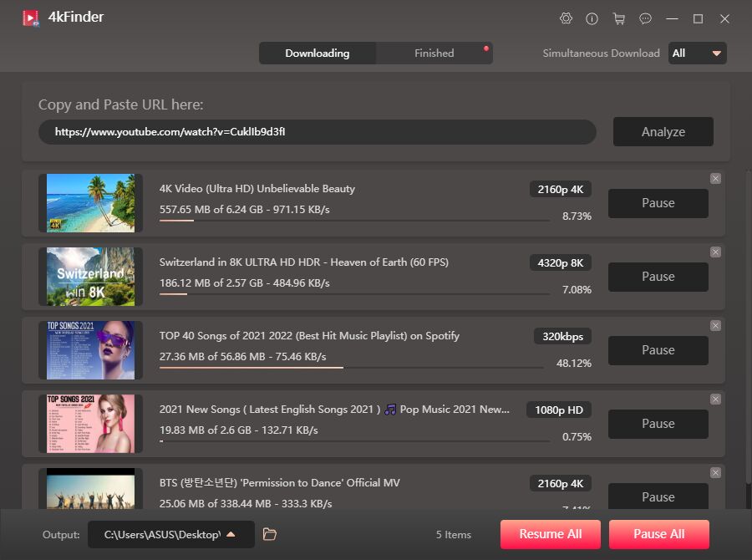The width and height of the screenshot is (752, 560).
Task: Remove BTS Permission to Dance download
Action: click(715, 473)
